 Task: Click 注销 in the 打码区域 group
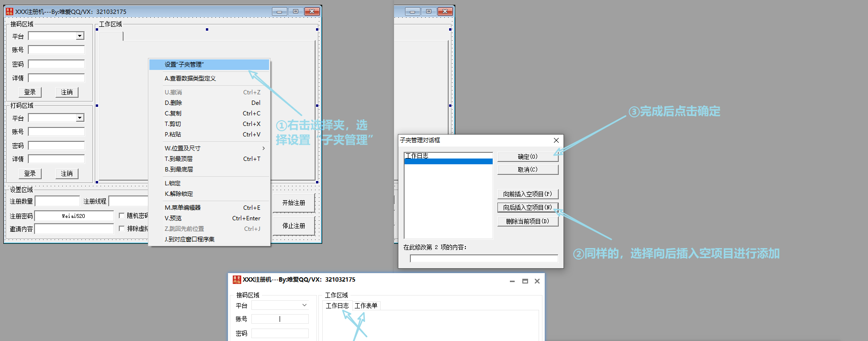coord(67,173)
